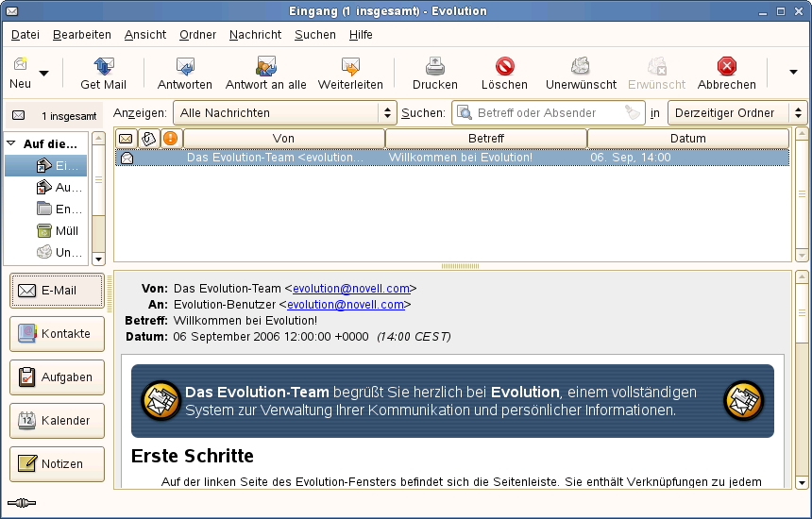Viewport: 812px width, 519px height.
Task: Toggle online/offline plug icon in status bar
Action: [x=22, y=502]
